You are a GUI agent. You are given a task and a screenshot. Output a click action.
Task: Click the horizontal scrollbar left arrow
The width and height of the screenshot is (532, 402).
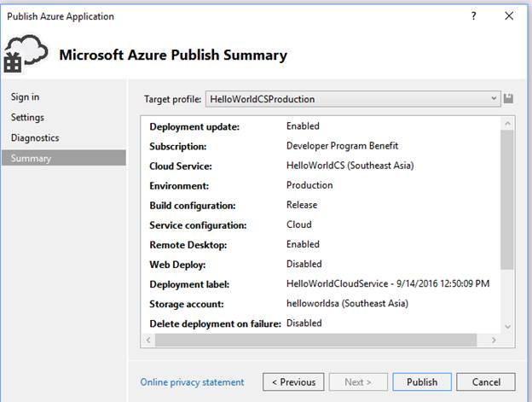[x=148, y=340]
